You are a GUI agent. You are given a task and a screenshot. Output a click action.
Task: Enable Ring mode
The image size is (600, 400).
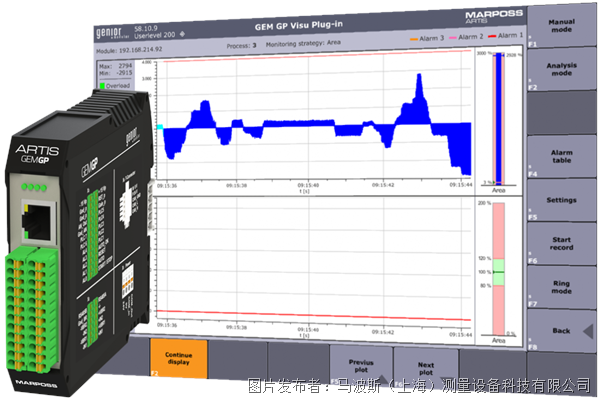562,286
